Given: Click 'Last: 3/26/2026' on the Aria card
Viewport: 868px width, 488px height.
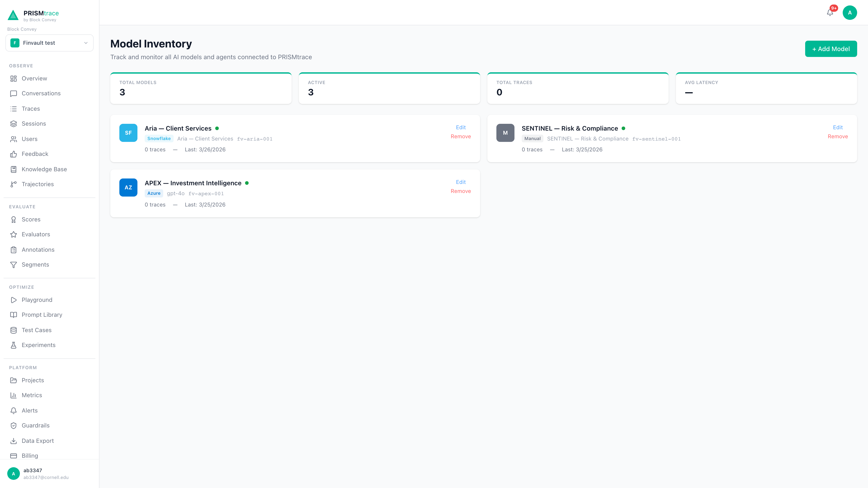Looking at the screenshot, I should point(205,150).
